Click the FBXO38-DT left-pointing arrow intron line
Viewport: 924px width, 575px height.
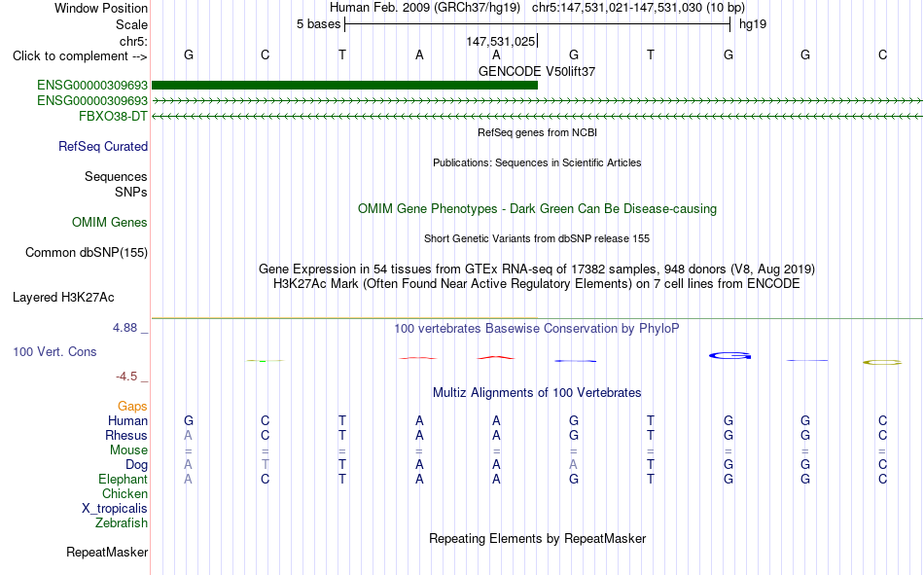pos(537,116)
